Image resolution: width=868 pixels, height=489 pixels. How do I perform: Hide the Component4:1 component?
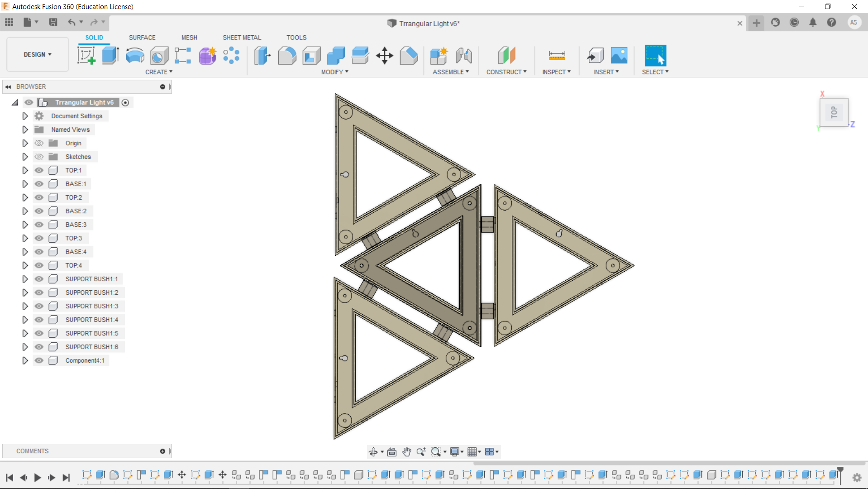point(39,360)
